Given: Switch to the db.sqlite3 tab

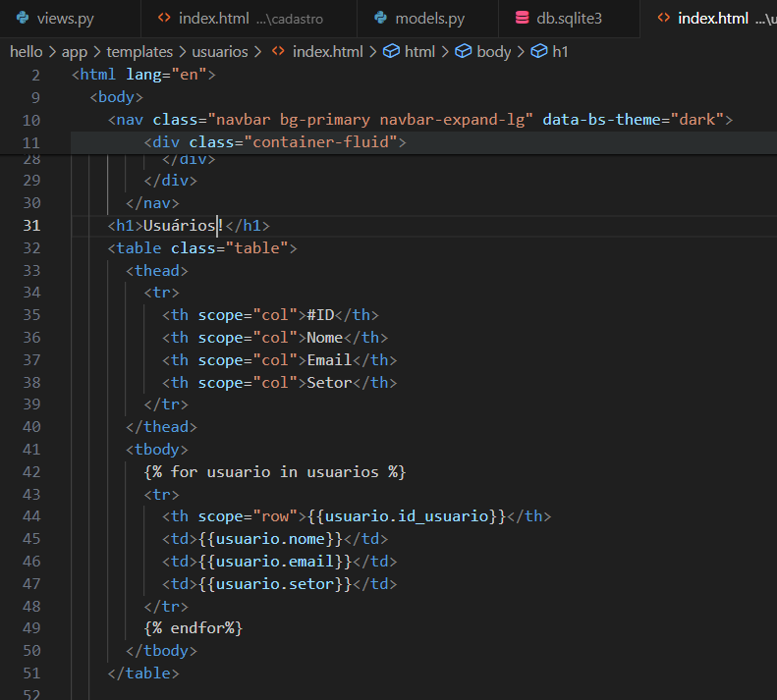Looking at the screenshot, I should point(569,18).
